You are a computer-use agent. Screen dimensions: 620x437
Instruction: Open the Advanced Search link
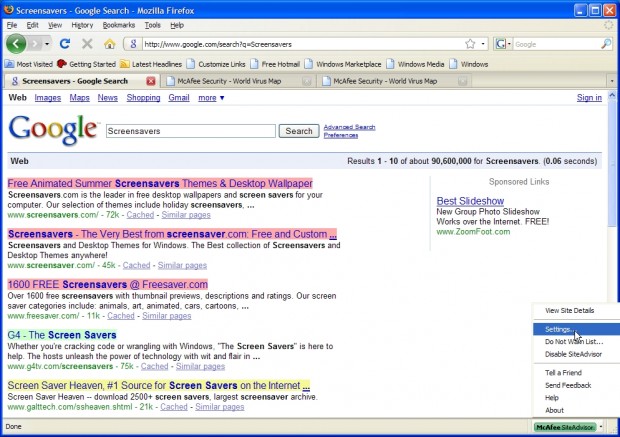[x=349, y=127]
